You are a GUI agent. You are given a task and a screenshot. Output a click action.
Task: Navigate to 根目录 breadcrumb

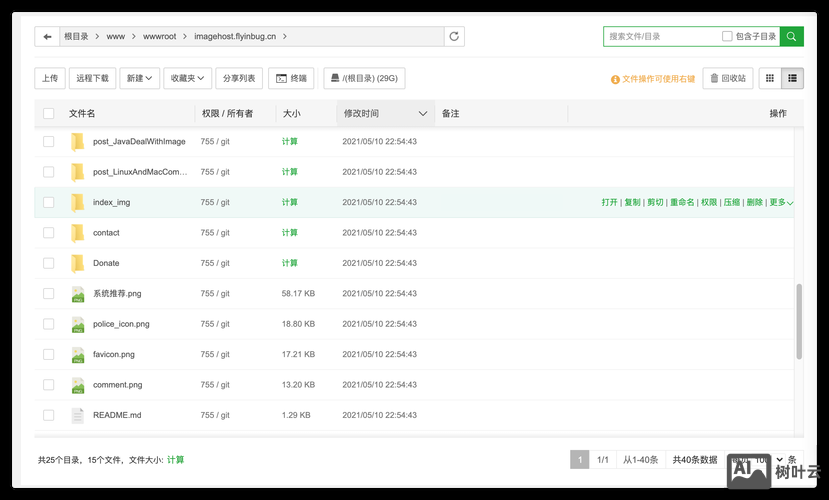coord(76,36)
